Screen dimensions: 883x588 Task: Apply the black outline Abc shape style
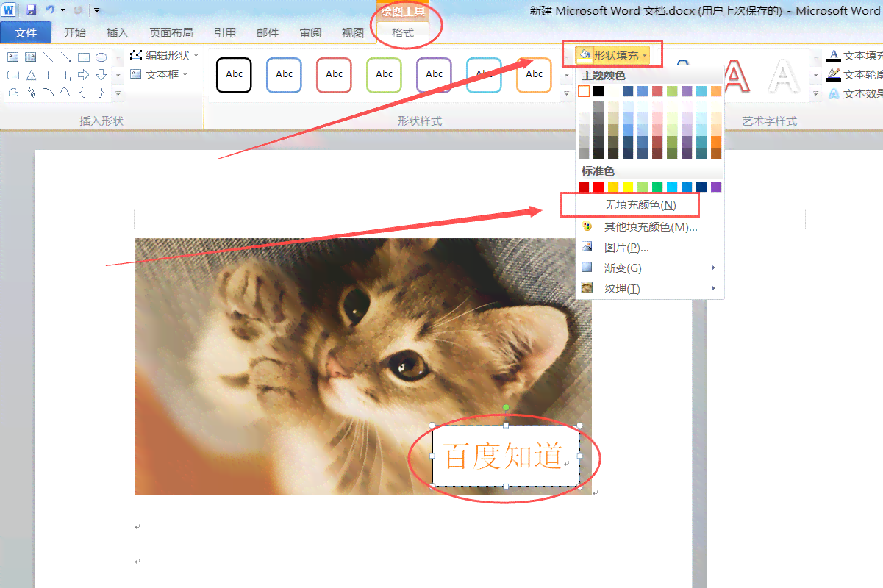(x=234, y=75)
